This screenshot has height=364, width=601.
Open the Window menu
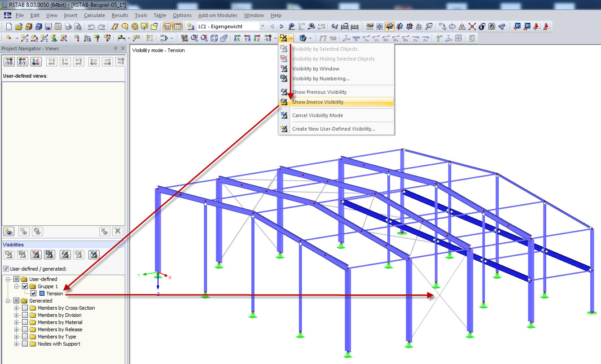(x=254, y=15)
